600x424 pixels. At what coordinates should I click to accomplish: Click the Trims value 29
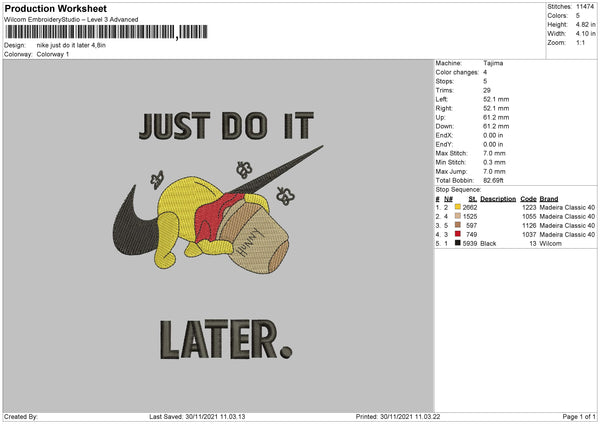pyautogui.click(x=487, y=90)
